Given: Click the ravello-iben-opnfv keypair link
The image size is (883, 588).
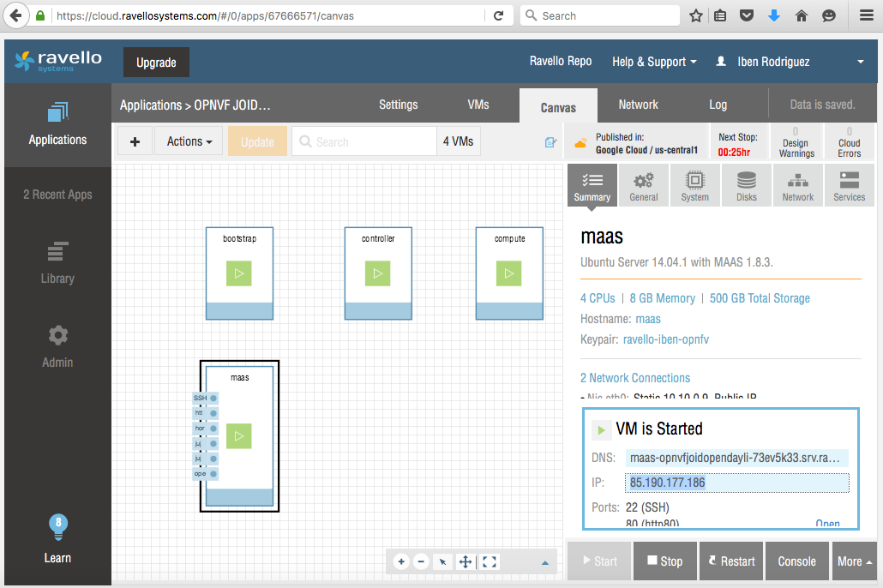Looking at the screenshot, I should point(665,339).
